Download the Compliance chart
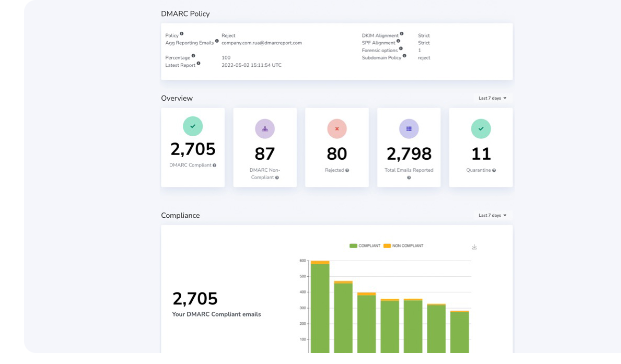The height and width of the screenshot is (364, 621). pos(474,247)
